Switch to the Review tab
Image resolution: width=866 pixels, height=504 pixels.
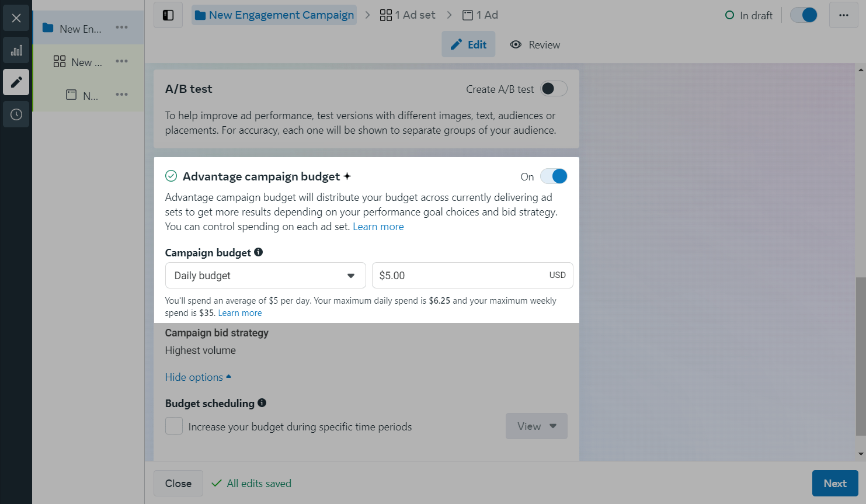(x=535, y=45)
